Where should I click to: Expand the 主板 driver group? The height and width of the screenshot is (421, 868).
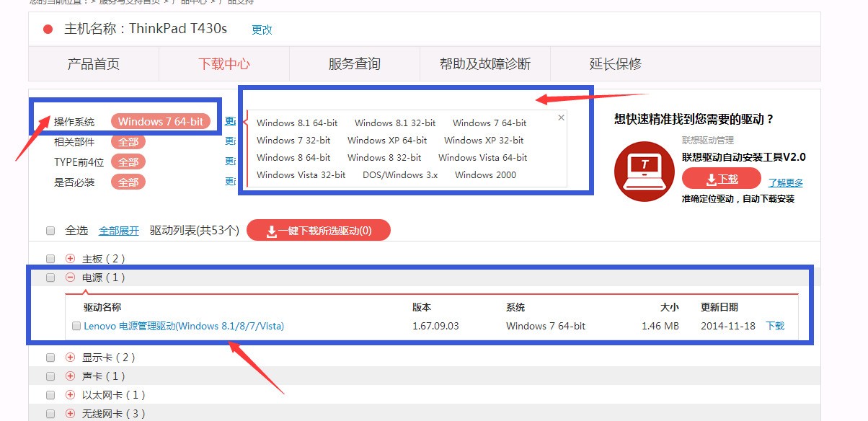70,258
